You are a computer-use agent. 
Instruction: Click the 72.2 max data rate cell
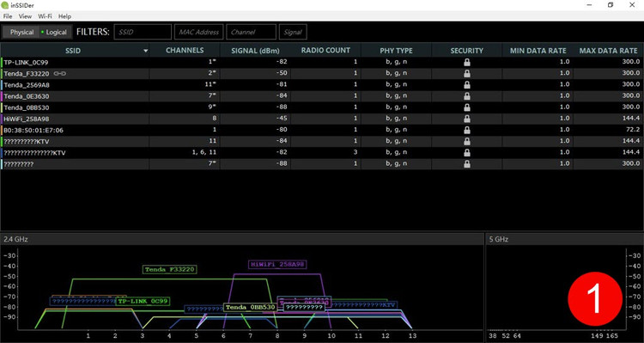608,130
